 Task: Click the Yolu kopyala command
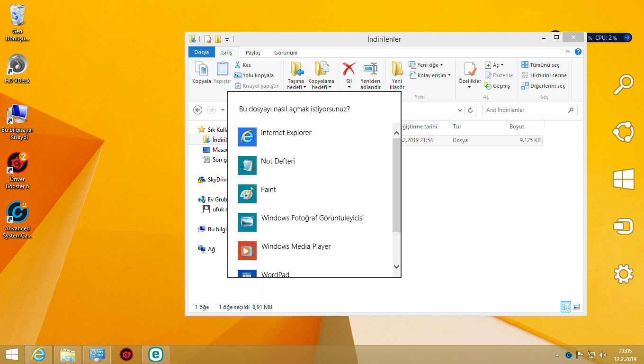coord(254,75)
